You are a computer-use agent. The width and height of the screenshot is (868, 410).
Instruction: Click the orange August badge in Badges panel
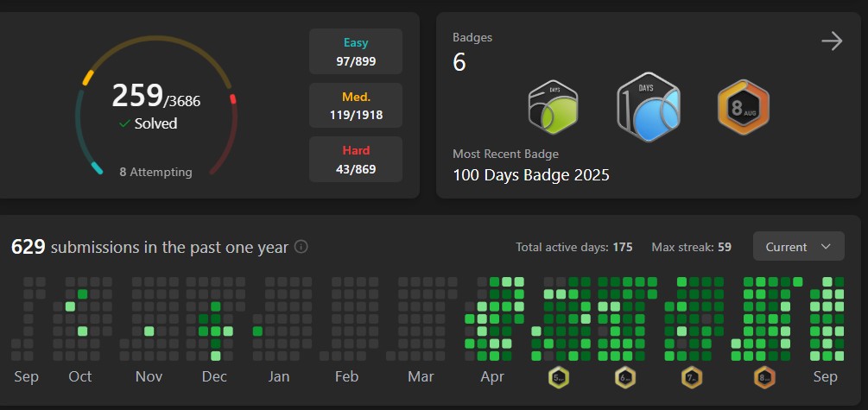(743, 108)
